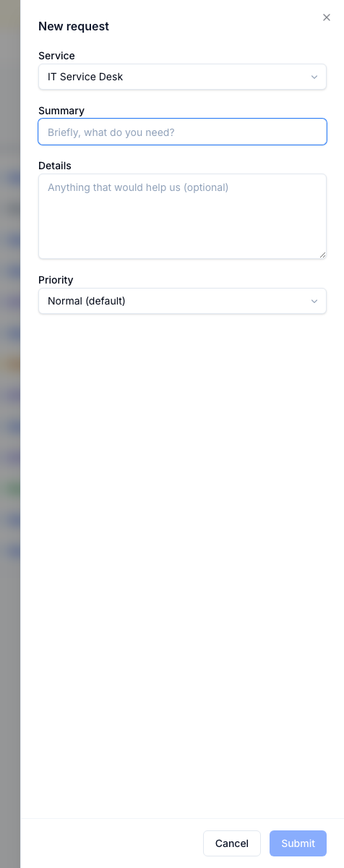Open the Service dropdown showing IT Service Desk
The image size is (344, 868).
182,77
